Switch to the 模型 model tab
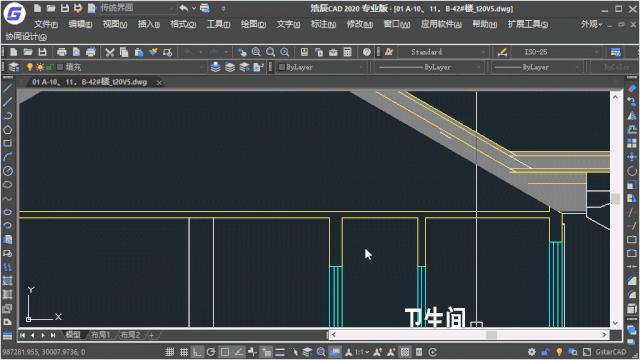Screen dimensions: 640x360 click(73, 335)
